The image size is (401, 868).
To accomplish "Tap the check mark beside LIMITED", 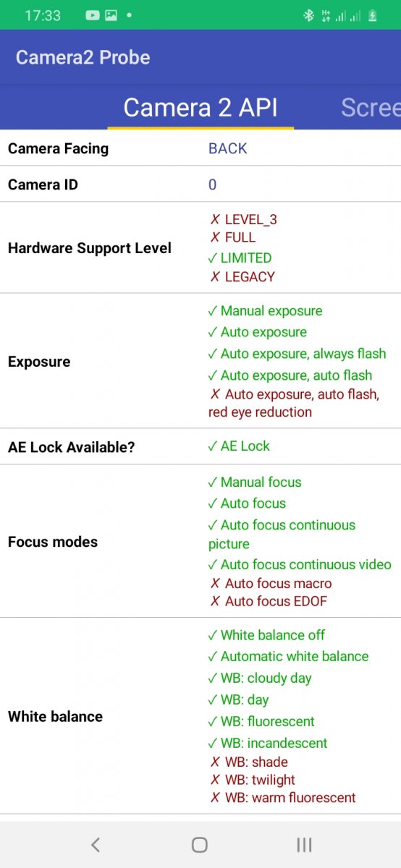I will [x=212, y=258].
